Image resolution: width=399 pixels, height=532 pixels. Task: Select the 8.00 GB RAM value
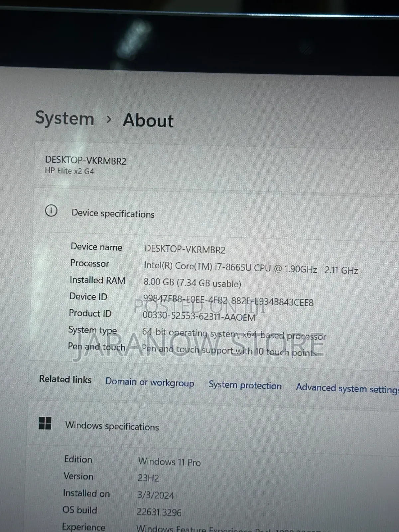pyautogui.click(x=193, y=283)
